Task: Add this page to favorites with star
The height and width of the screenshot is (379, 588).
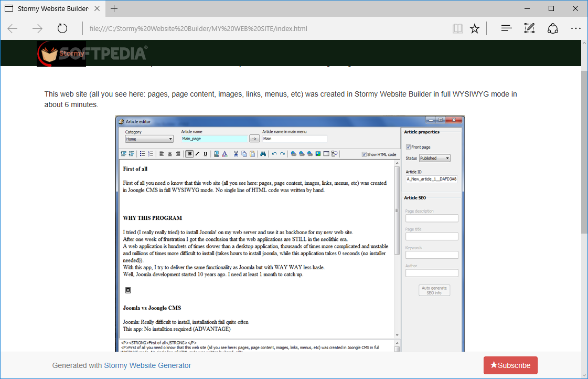Action: click(475, 28)
